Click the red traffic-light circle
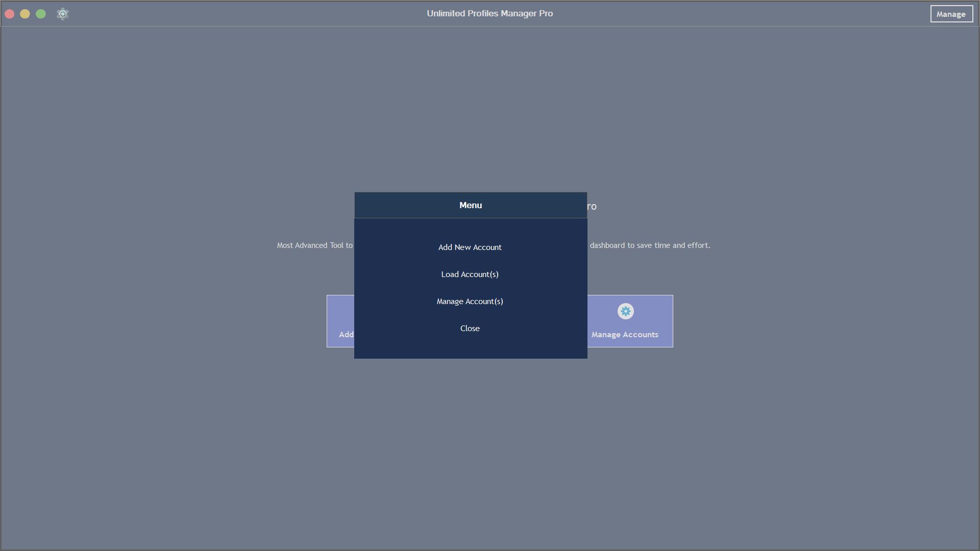This screenshot has width=980, height=551. [x=9, y=14]
